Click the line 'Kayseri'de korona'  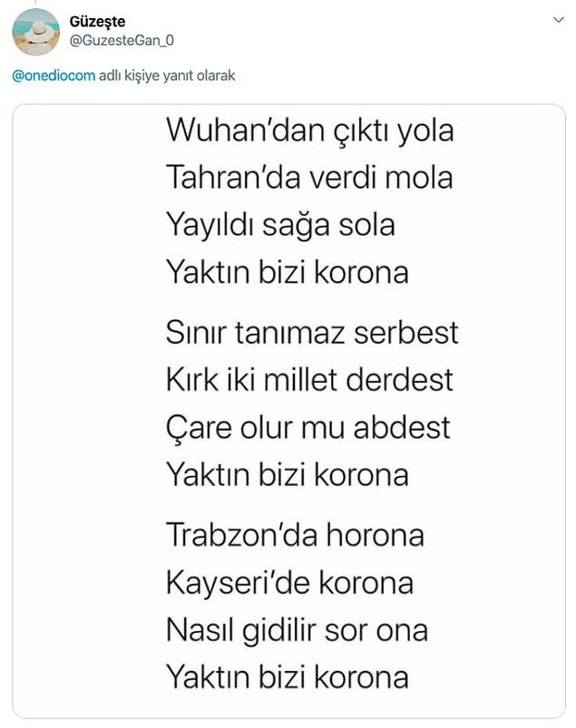289,584
